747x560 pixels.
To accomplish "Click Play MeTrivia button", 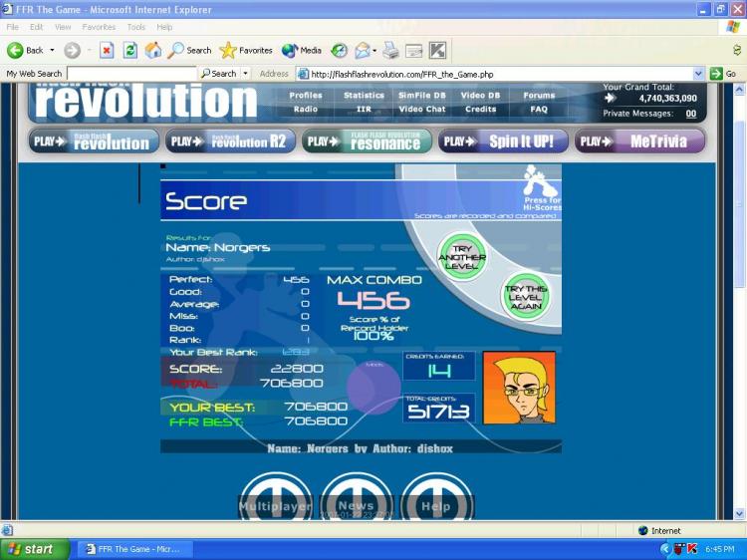I will [639, 141].
